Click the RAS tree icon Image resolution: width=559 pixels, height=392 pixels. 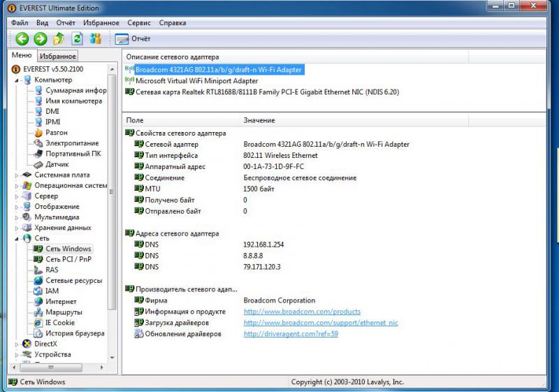pyautogui.click(x=38, y=270)
